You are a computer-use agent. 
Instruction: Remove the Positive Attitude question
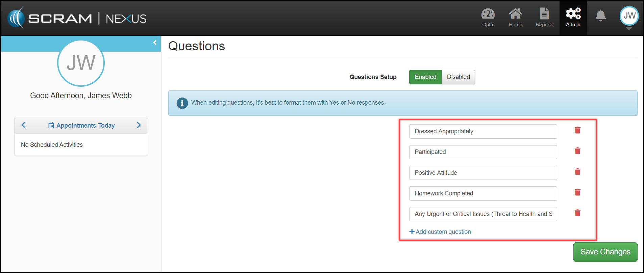pyautogui.click(x=577, y=172)
